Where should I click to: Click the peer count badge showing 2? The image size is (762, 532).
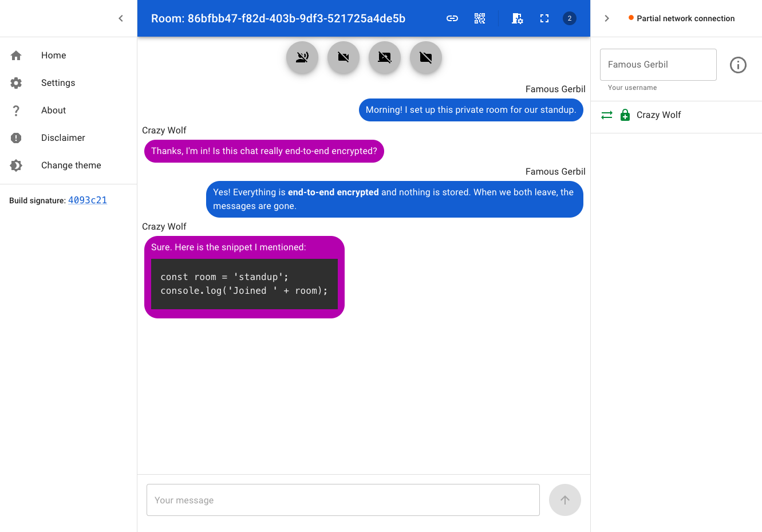(x=570, y=18)
